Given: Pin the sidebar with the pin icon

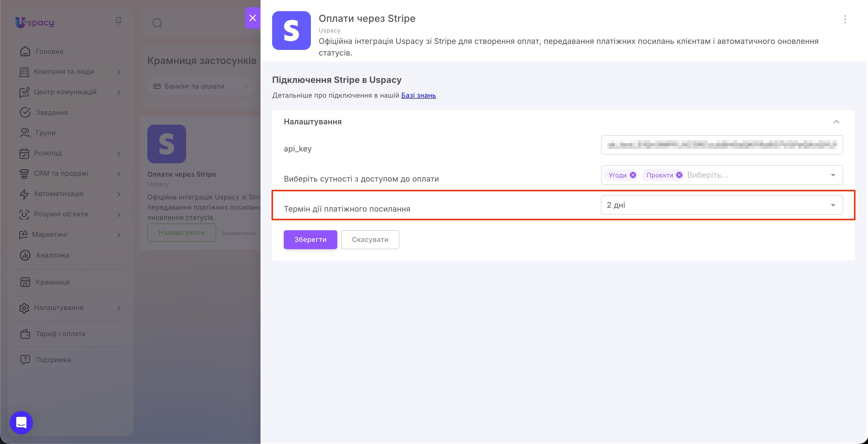Looking at the screenshot, I should 118,21.
